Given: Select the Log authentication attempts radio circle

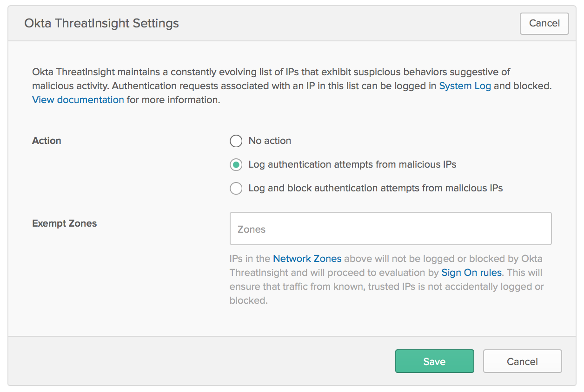Looking at the screenshot, I should [x=236, y=165].
